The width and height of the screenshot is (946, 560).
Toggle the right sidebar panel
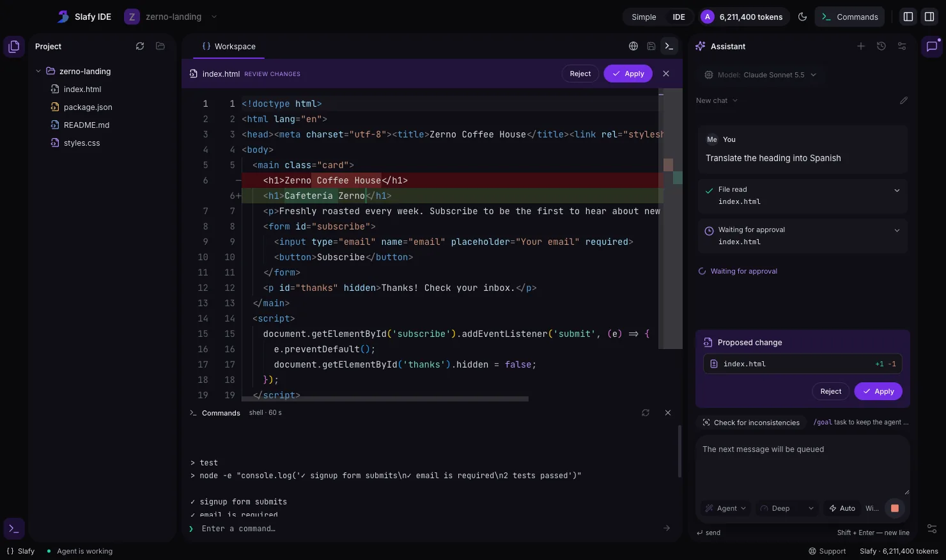tap(929, 17)
